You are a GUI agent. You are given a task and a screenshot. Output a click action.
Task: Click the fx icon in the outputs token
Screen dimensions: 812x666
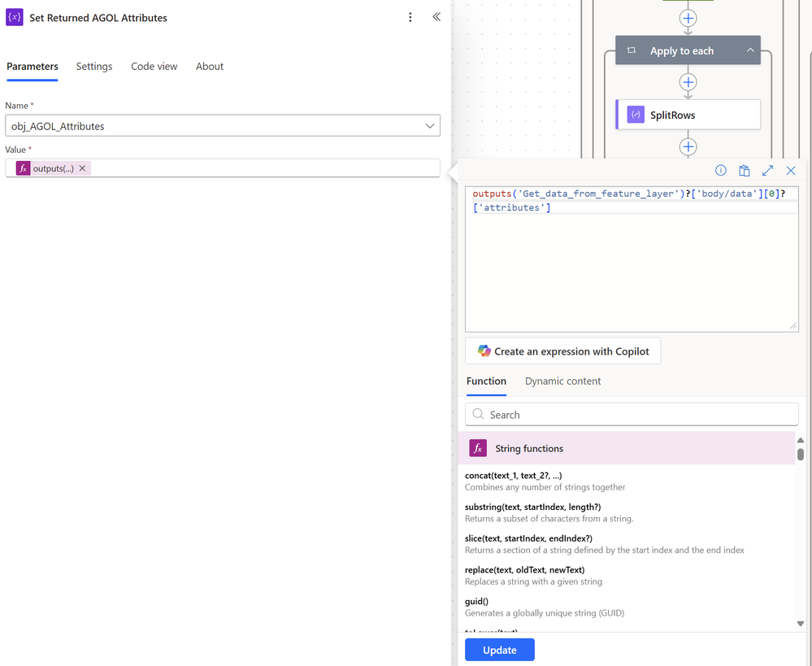23,168
